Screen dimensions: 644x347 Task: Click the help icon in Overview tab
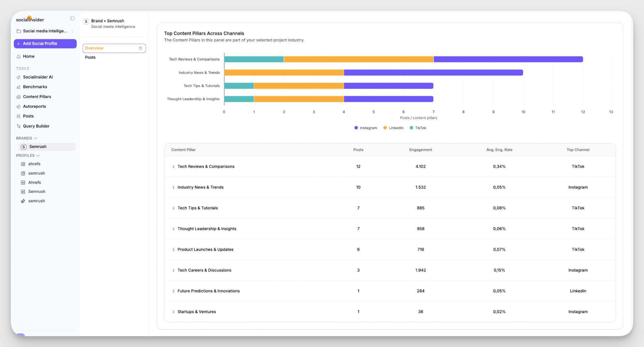click(140, 48)
